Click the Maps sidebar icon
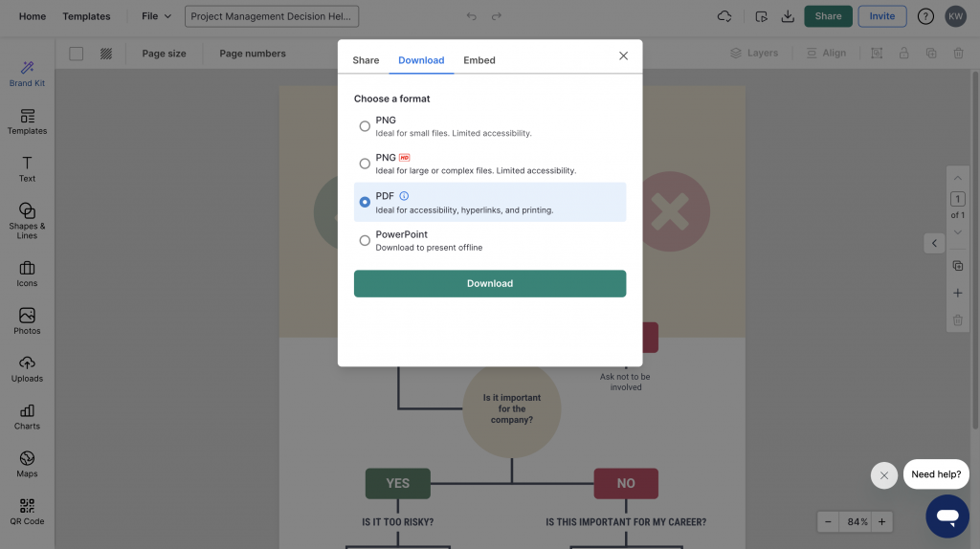 point(27,463)
